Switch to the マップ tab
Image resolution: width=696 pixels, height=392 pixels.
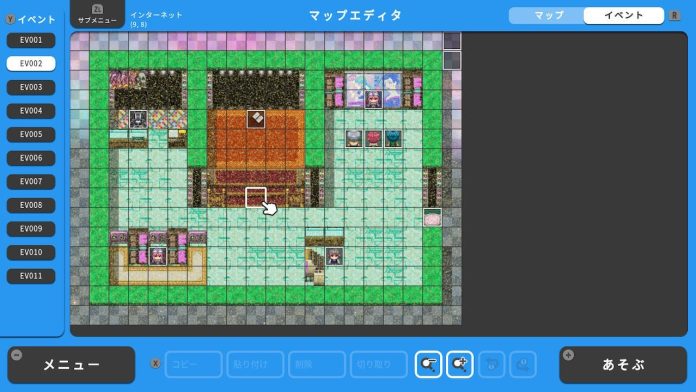(x=548, y=16)
